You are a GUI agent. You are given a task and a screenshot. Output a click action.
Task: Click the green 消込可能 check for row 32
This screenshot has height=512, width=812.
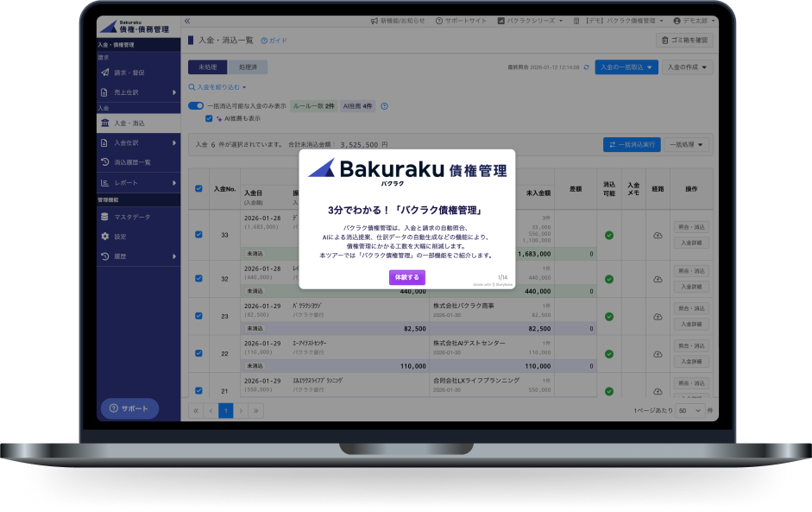[609, 280]
